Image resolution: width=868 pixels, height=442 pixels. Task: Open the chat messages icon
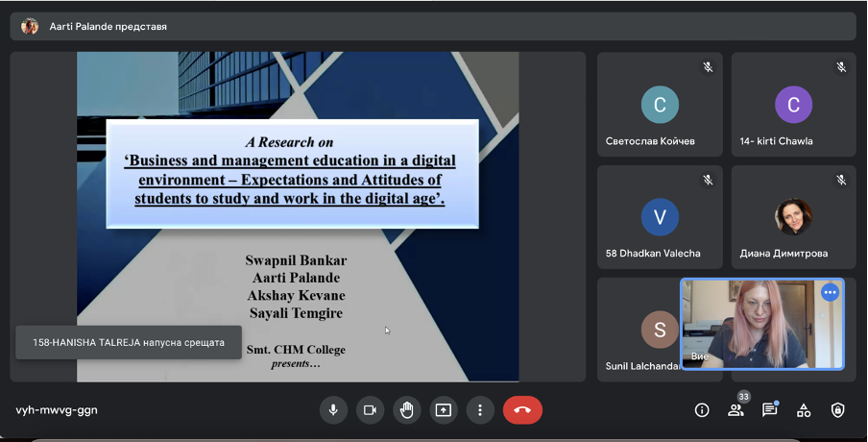coord(769,410)
